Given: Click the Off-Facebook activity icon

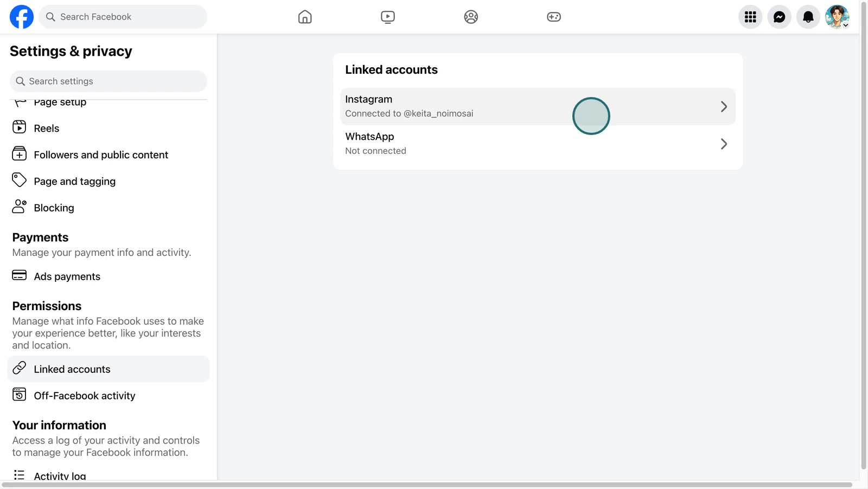Looking at the screenshot, I should pos(19,395).
